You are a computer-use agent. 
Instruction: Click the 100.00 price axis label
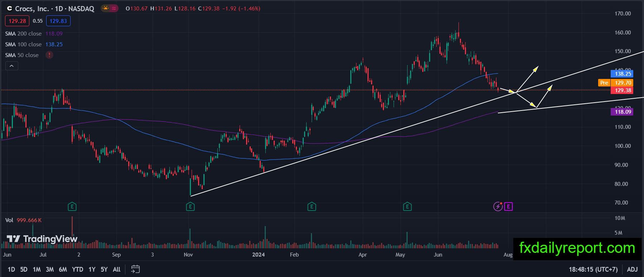point(623,146)
